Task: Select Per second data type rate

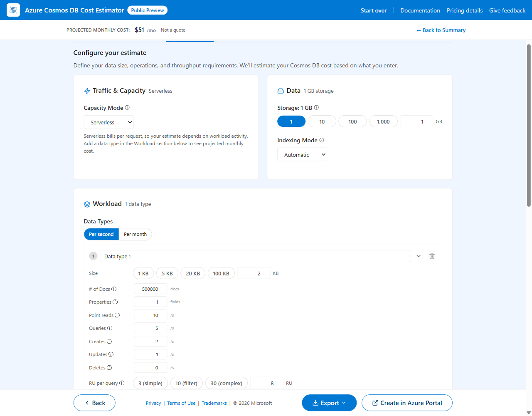Action: pos(101,234)
